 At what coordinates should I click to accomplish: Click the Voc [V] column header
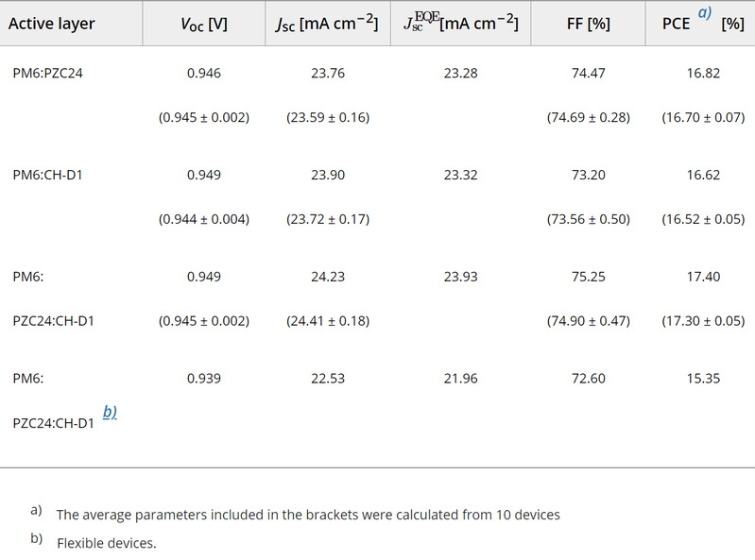pos(204,24)
